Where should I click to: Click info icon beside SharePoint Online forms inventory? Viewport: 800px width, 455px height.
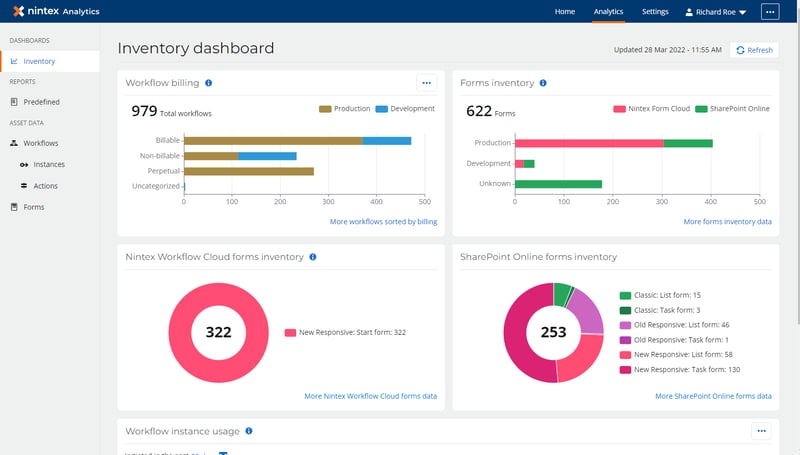point(627,257)
